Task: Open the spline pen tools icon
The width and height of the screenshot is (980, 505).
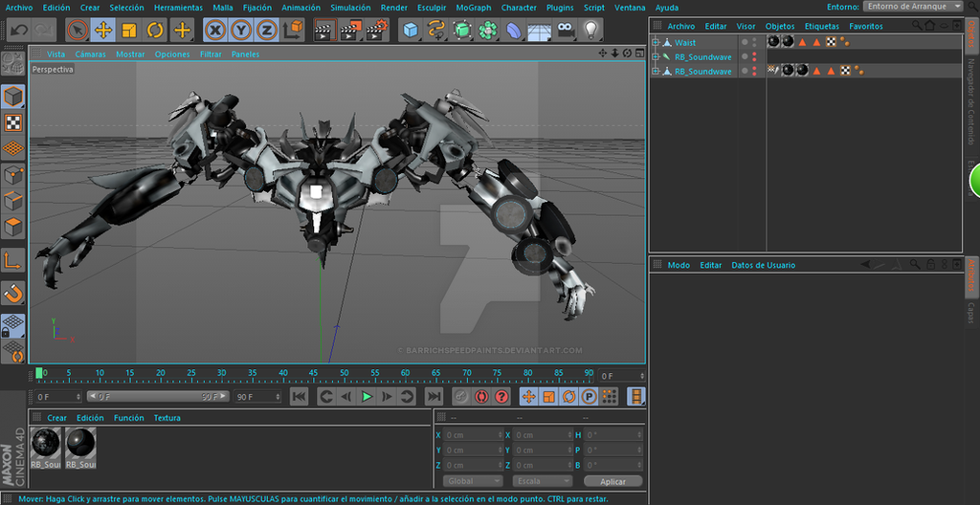Action: click(436, 30)
